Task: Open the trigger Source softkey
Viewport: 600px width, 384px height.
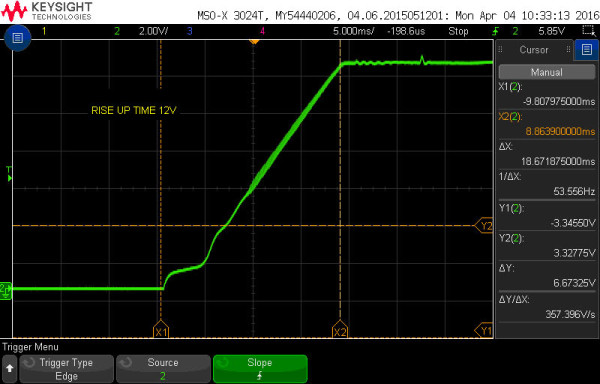Action: [x=163, y=369]
